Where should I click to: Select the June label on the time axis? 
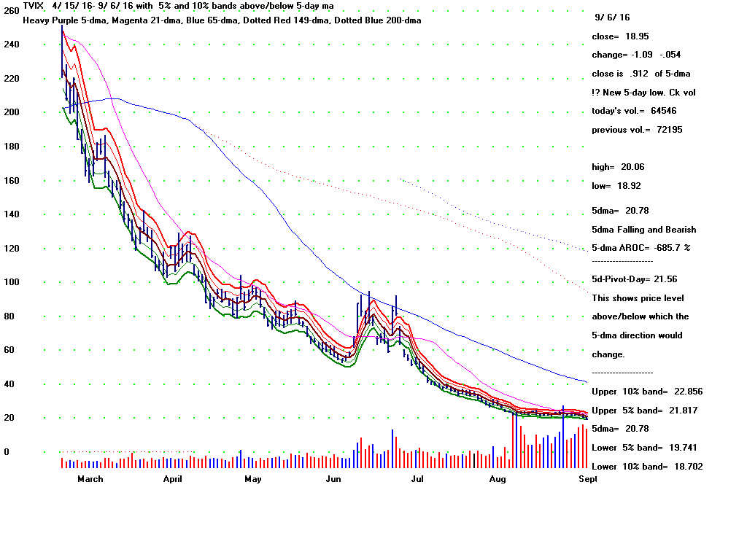(x=334, y=480)
